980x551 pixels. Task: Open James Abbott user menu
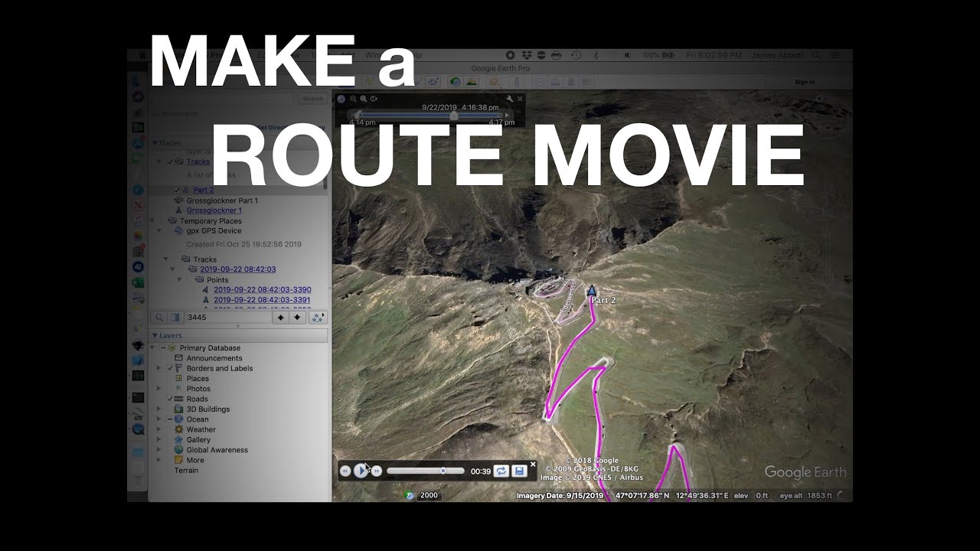(x=776, y=55)
